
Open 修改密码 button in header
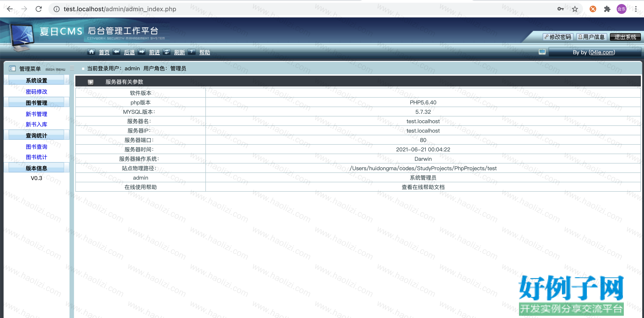tap(558, 37)
